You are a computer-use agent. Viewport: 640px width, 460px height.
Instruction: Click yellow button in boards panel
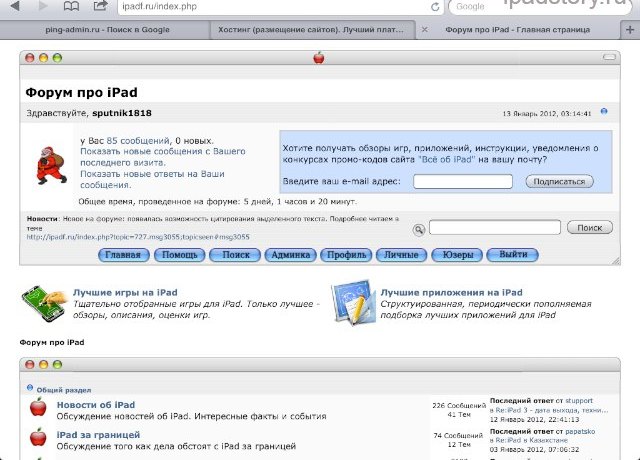pos(43,364)
